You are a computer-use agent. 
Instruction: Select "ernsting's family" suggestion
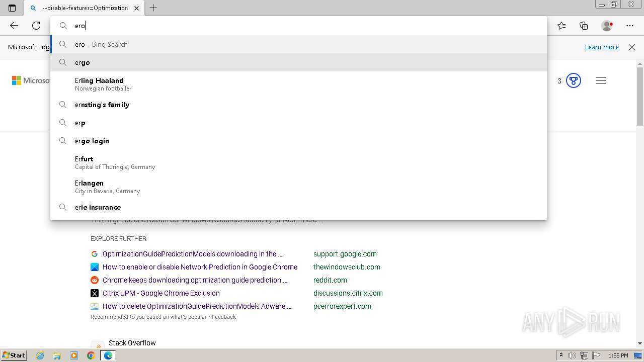click(x=299, y=105)
